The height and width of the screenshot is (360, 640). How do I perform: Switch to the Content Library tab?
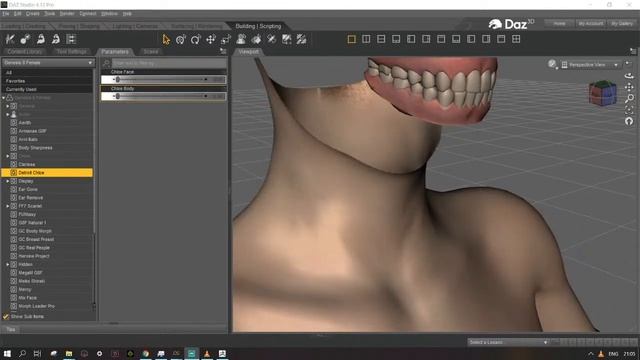(x=24, y=51)
